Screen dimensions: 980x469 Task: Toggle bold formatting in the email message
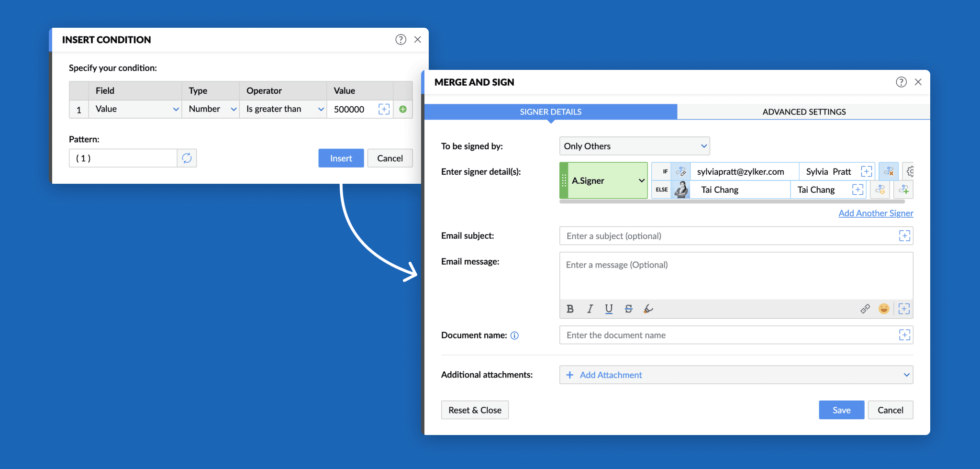tap(570, 309)
